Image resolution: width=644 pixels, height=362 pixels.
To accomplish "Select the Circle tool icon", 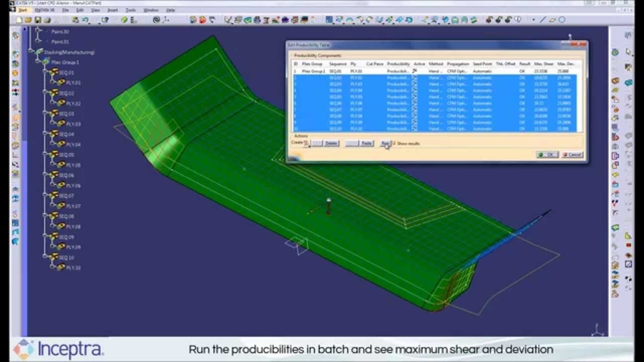I will pos(562,20).
